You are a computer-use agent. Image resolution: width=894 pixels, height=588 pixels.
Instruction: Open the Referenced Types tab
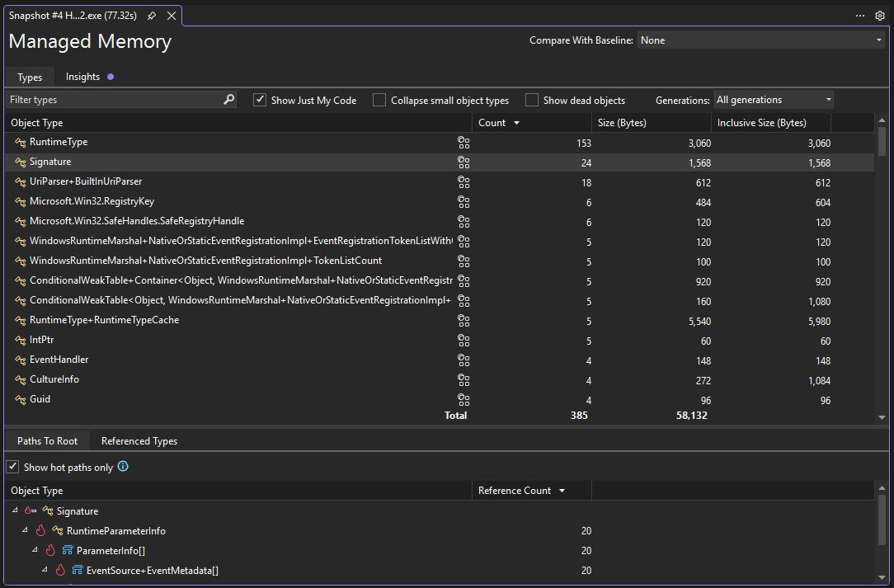pyautogui.click(x=139, y=440)
